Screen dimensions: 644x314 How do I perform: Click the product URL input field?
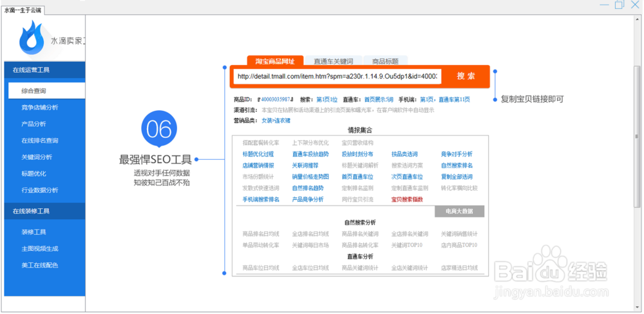337,77
